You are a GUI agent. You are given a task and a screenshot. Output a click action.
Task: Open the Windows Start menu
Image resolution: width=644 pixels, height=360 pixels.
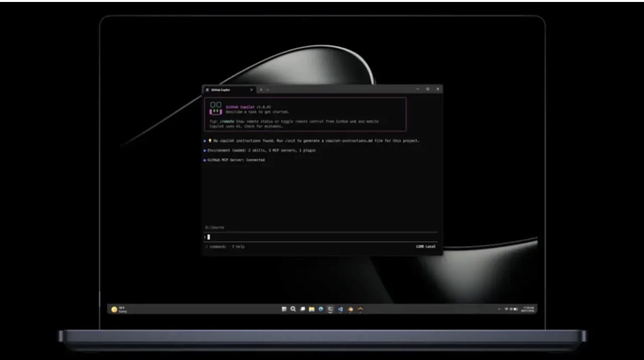(x=284, y=309)
